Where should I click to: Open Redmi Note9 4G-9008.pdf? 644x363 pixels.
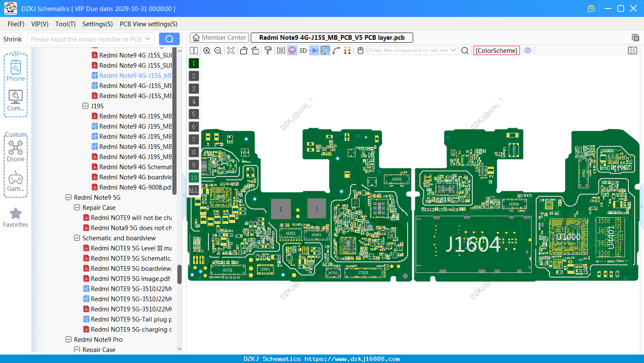click(x=132, y=187)
